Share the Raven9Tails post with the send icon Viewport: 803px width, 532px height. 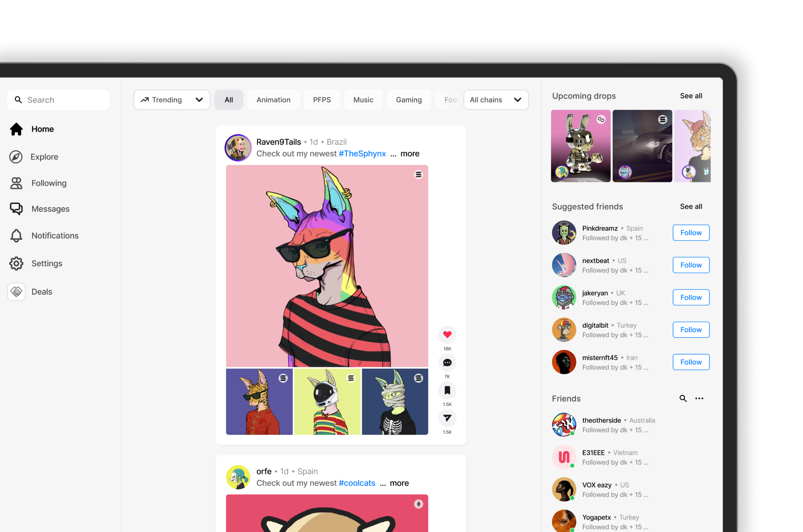coord(447,418)
